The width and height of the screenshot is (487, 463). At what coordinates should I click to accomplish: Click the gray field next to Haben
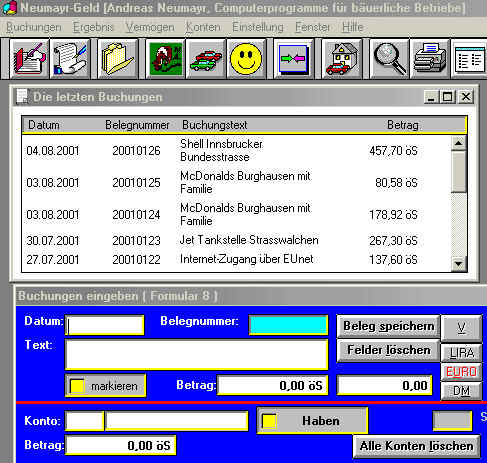(x=452, y=421)
